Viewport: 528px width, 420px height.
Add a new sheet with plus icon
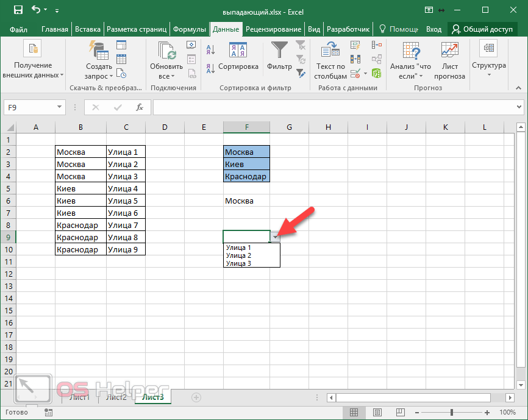[196, 397]
